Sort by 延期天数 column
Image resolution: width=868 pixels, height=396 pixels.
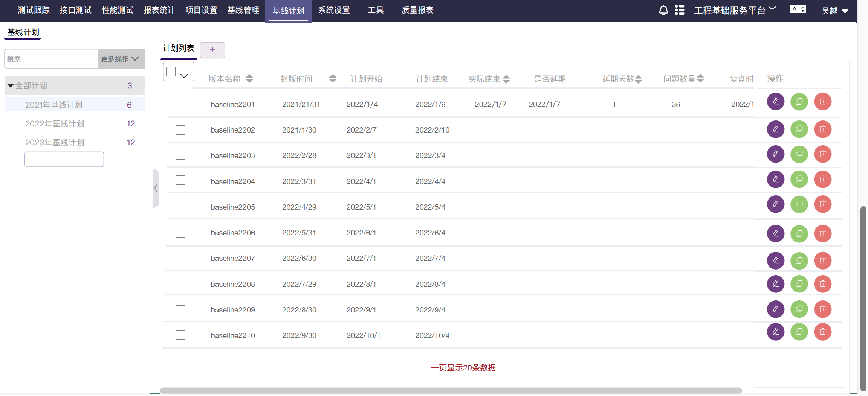(x=638, y=79)
